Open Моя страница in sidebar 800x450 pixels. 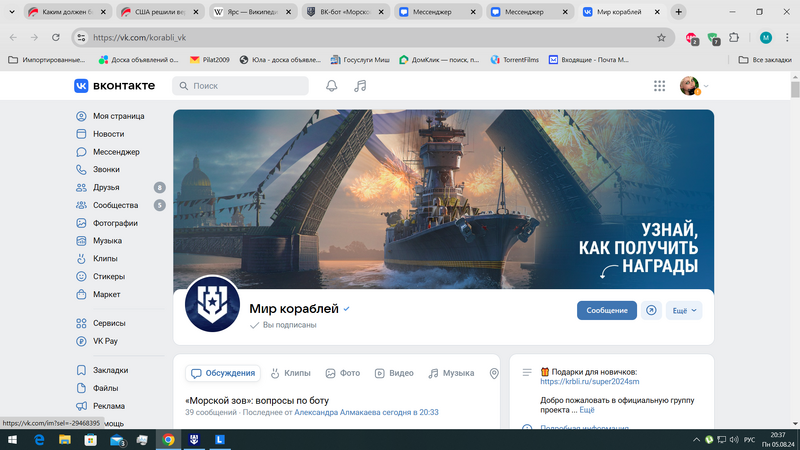click(x=118, y=116)
